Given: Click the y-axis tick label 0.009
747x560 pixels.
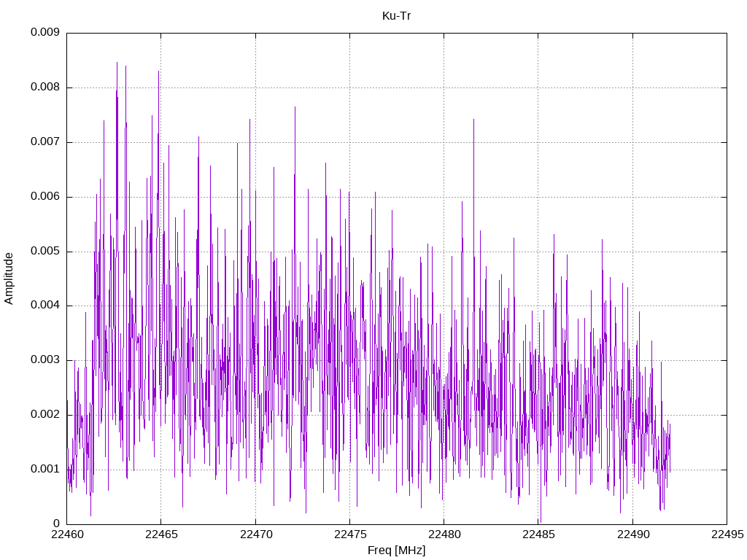Looking at the screenshot, I should (45, 32).
